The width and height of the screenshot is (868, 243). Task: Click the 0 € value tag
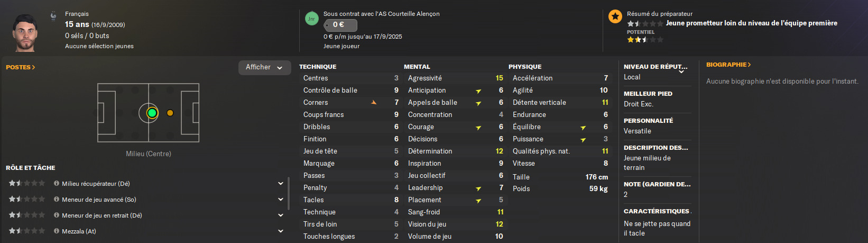(340, 25)
